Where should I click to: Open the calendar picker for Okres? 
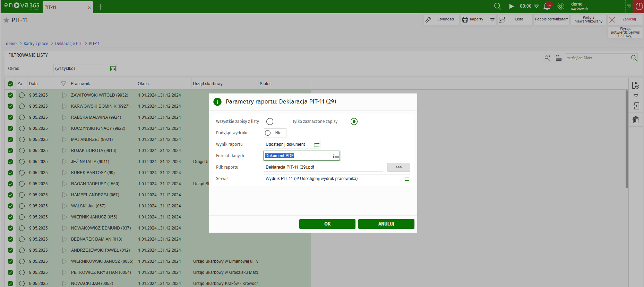click(113, 69)
